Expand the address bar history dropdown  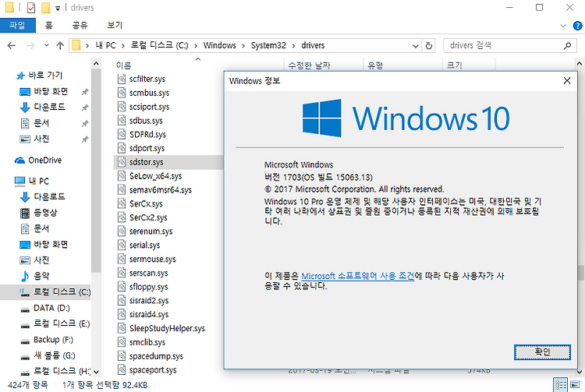pyautogui.click(x=416, y=46)
